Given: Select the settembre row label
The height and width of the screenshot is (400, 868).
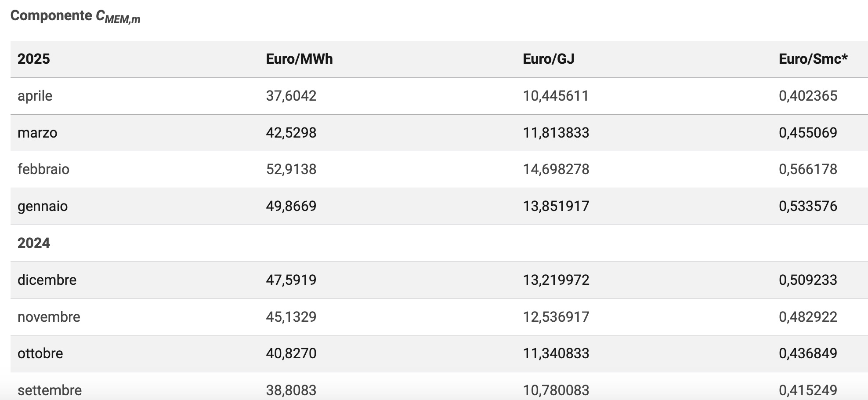Looking at the screenshot, I should coord(50,390).
